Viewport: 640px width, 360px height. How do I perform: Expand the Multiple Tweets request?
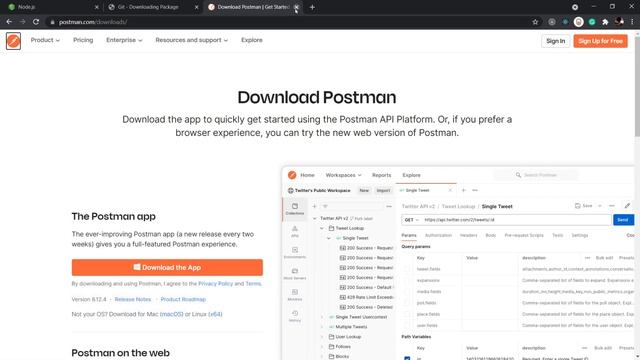322,327
